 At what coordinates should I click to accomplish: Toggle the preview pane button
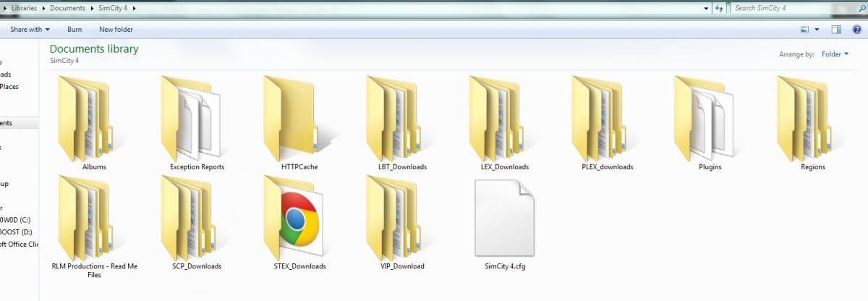836,30
